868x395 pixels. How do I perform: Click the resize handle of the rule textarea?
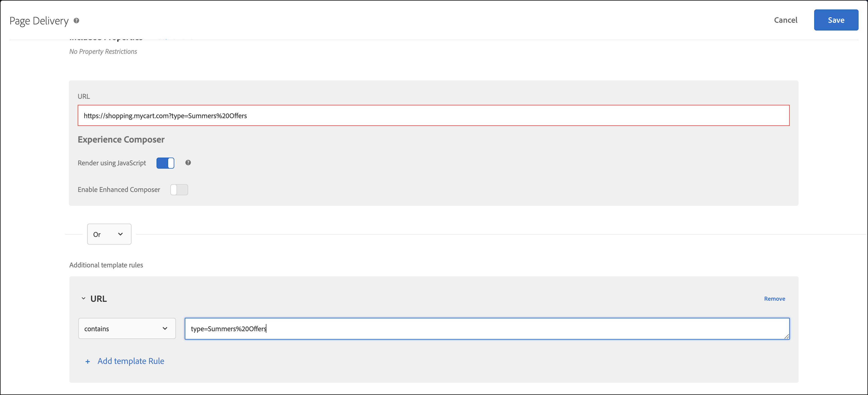786,336
